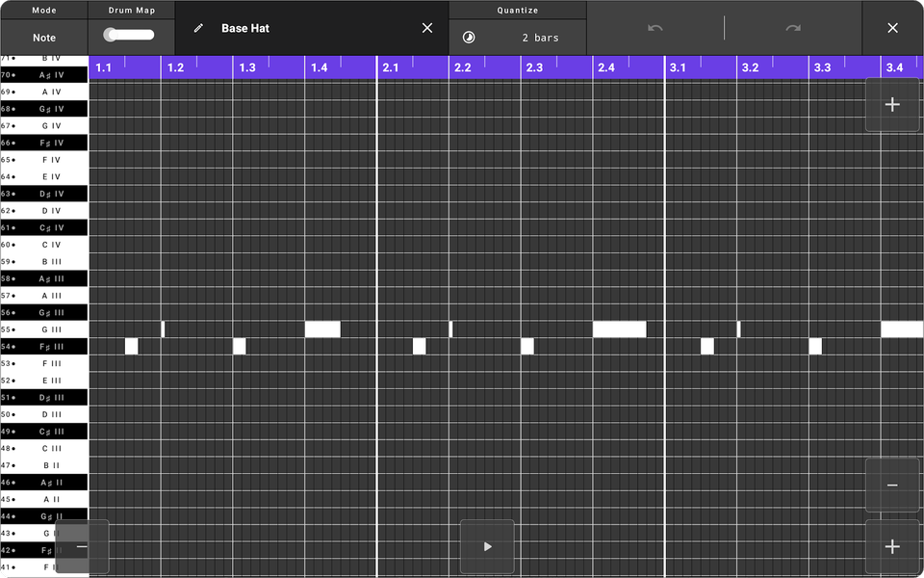Viewport: 924px width, 578px height.
Task: Select the note at beat 1.4
Action: (323, 329)
